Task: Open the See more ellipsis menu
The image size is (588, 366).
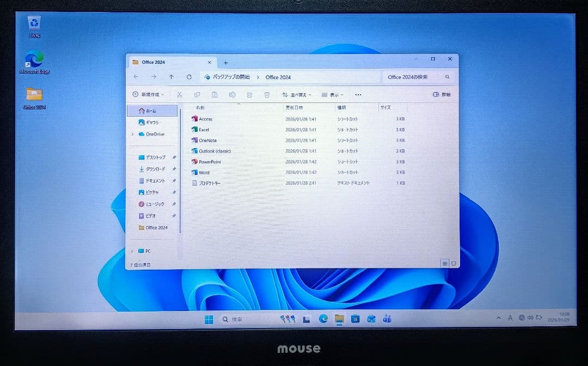Action: [x=358, y=95]
